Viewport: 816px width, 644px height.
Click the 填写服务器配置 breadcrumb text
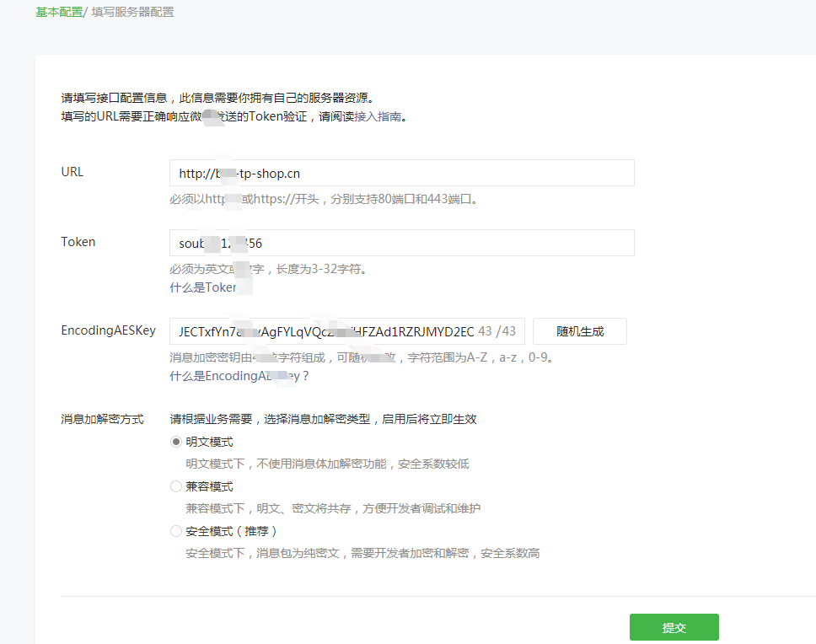(132, 13)
